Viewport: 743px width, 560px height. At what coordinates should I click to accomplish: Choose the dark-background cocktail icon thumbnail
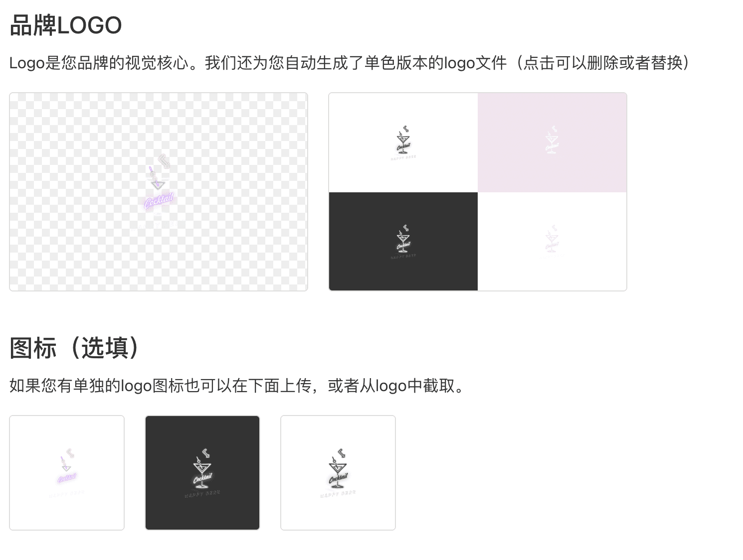tap(202, 473)
